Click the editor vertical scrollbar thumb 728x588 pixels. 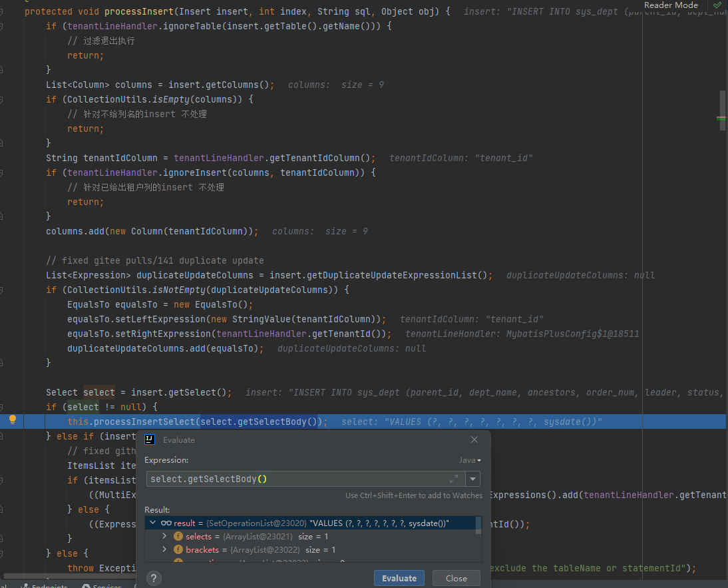722,103
